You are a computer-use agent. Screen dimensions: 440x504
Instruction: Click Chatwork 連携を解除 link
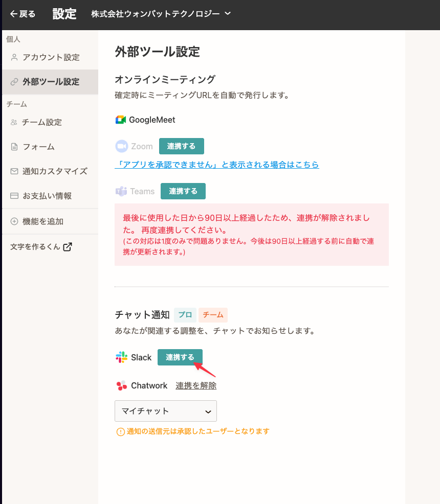[196, 385]
